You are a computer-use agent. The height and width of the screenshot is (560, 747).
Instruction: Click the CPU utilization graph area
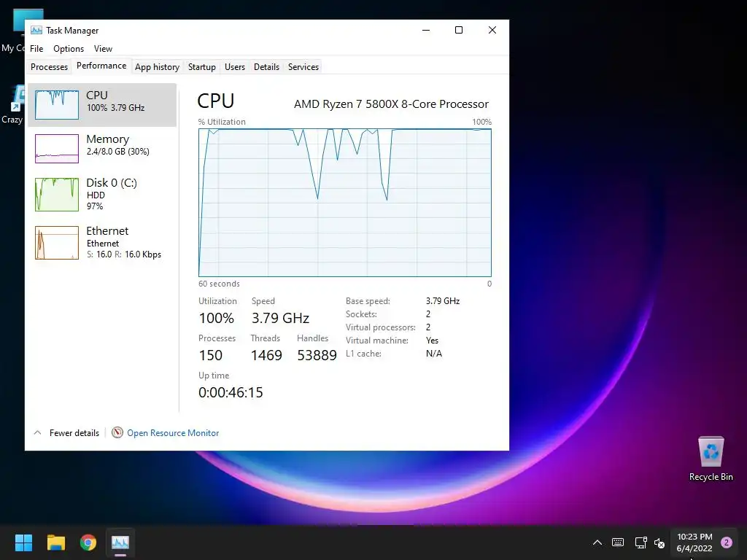point(345,203)
